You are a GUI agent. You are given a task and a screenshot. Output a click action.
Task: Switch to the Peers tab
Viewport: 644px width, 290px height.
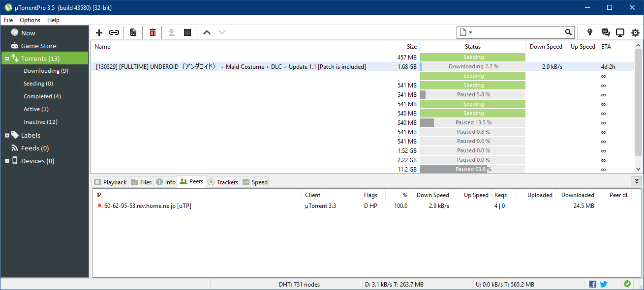[191, 181]
